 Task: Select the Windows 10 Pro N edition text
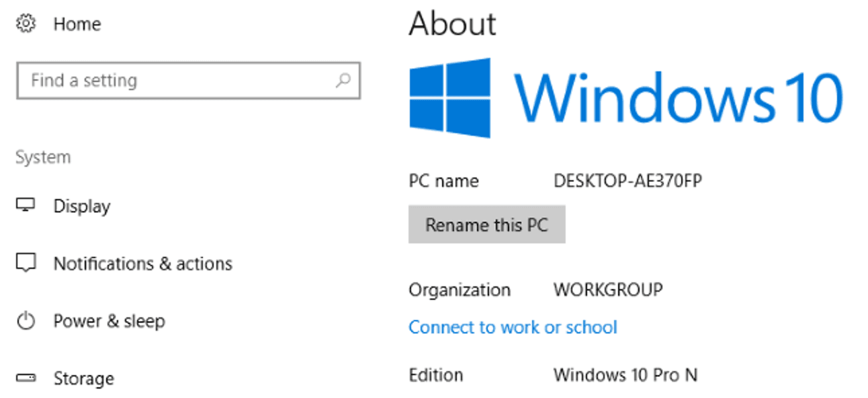pyautogui.click(x=625, y=374)
